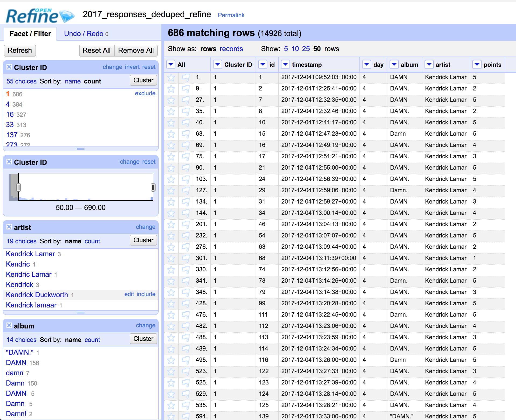Open the id column dropdown

coord(263,65)
